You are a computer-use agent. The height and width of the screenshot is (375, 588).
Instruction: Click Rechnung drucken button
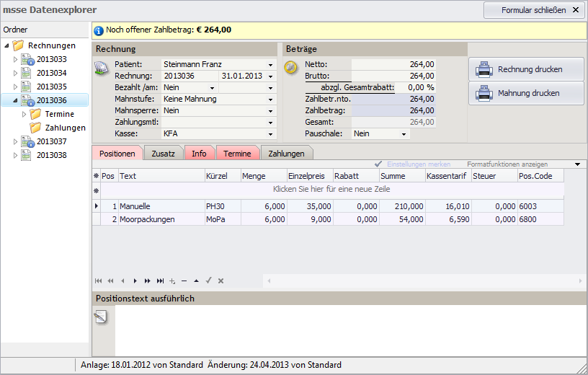coord(526,69)
